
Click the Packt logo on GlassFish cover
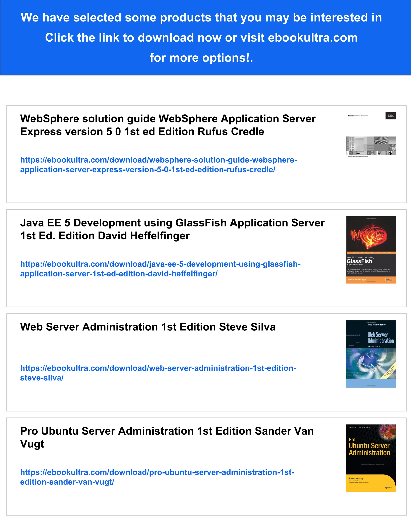coord(389,280)
